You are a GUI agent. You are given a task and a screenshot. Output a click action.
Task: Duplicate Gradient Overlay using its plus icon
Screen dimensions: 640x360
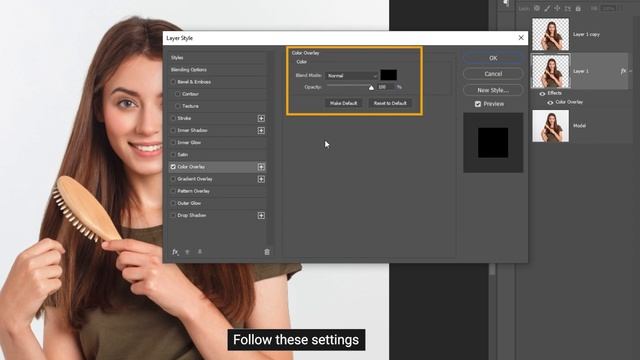pos(261,179)
